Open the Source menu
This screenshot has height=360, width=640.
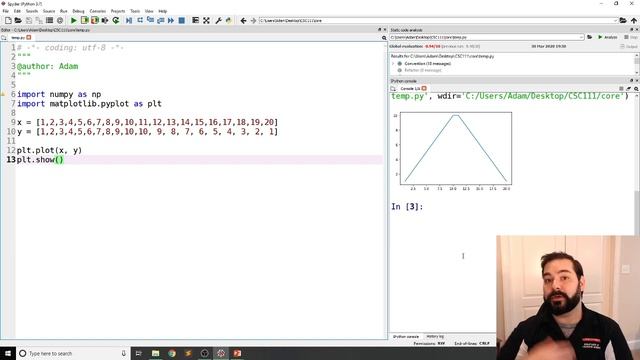coord(49,11)
